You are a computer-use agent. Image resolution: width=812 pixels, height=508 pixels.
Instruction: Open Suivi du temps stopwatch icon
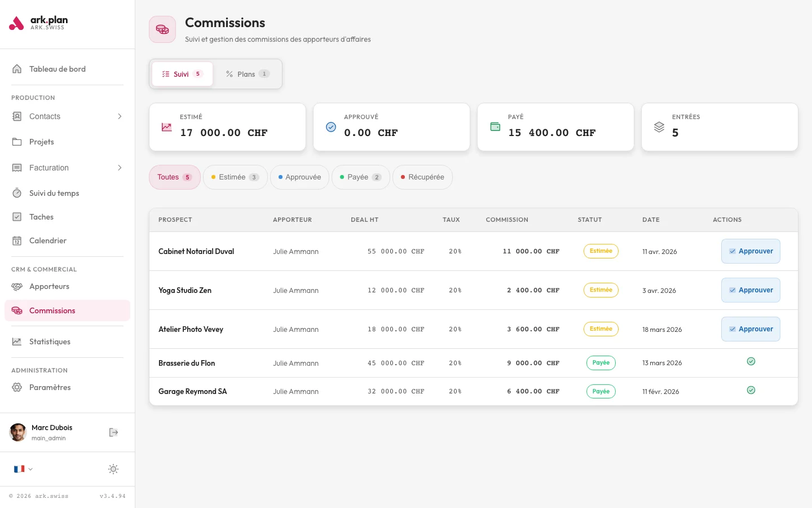pyautogui.click(x=17, y=193)
